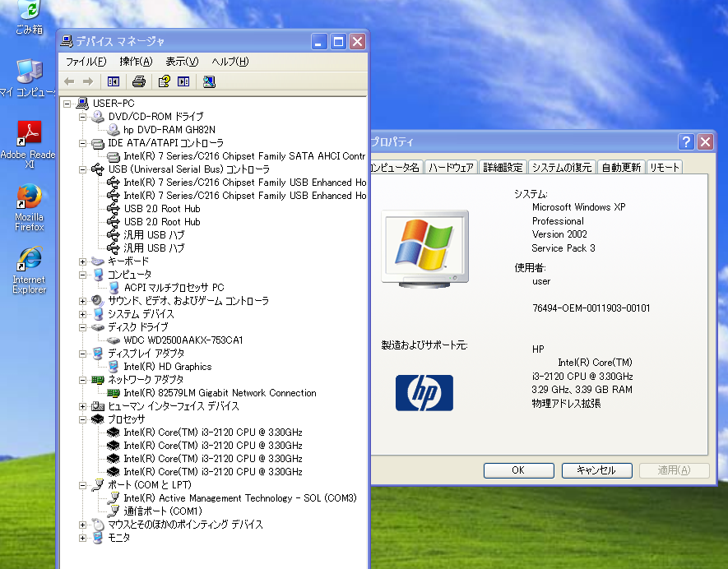Switch to the リモート tab
728x569 pixels.
click(x=665, y=167)
